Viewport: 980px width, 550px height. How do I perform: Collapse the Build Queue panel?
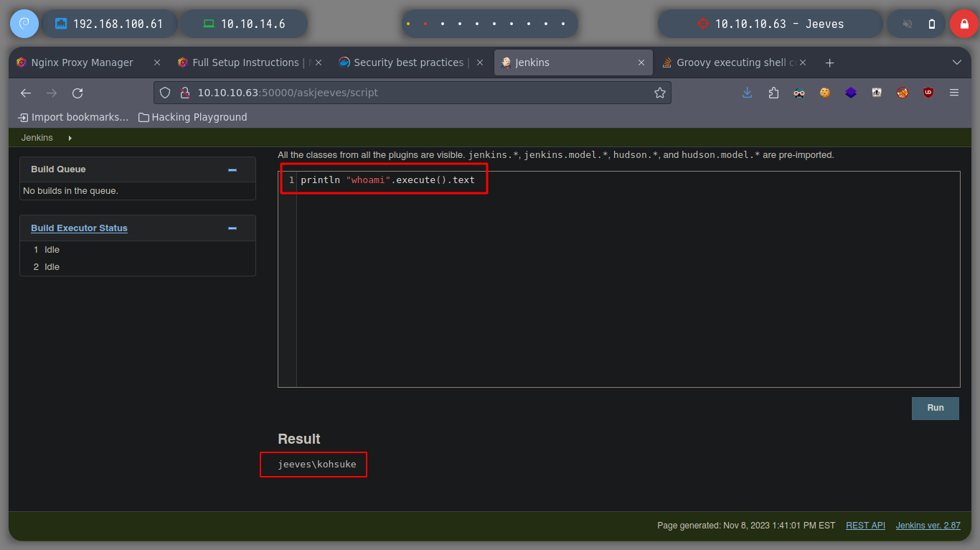tap(232, 169)
